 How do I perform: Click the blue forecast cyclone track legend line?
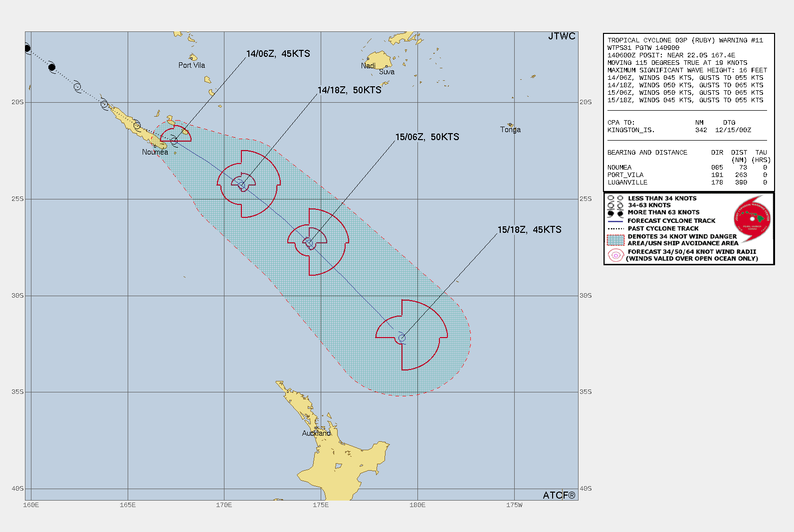tap(616, 221)
